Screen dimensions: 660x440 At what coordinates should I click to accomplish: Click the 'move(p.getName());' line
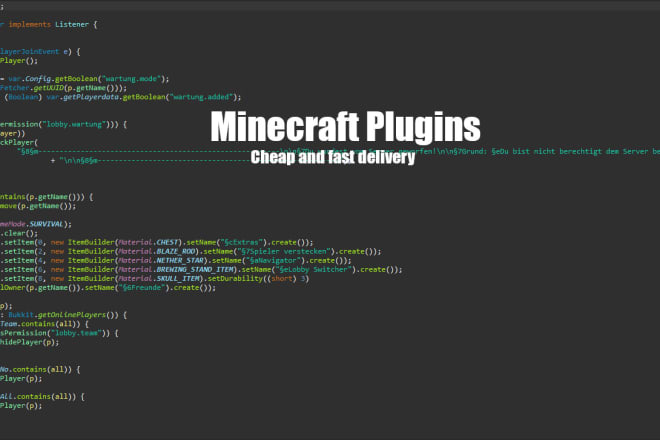[x=38, y=206]
